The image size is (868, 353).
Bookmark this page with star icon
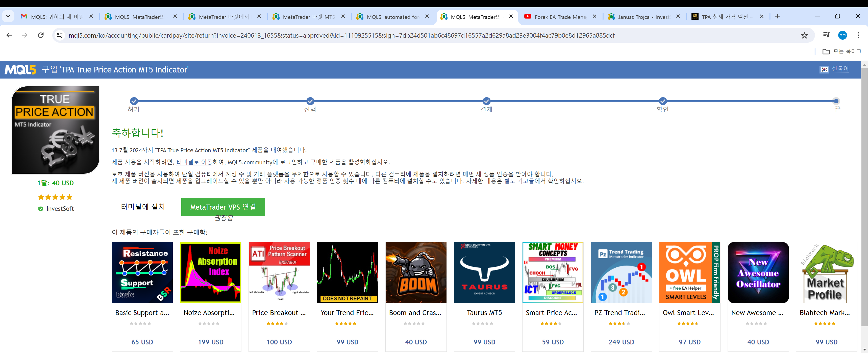[x=804, y=35]
